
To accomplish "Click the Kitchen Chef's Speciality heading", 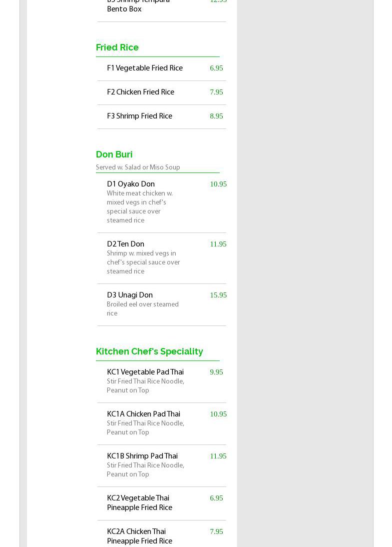I will 149,351.
